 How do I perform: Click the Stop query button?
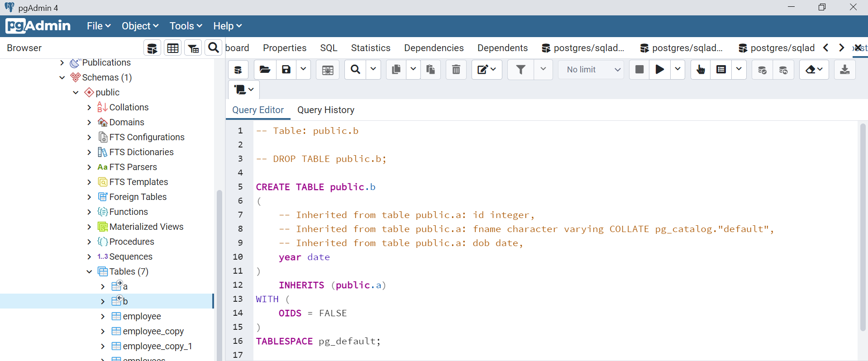point(639,70)
